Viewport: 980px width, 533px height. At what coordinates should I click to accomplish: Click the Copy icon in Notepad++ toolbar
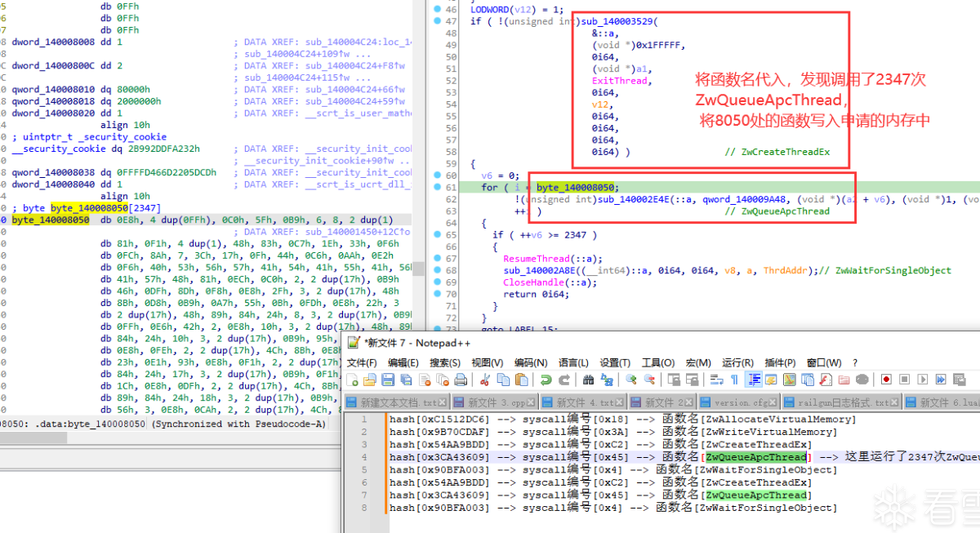tap(502, 379)
